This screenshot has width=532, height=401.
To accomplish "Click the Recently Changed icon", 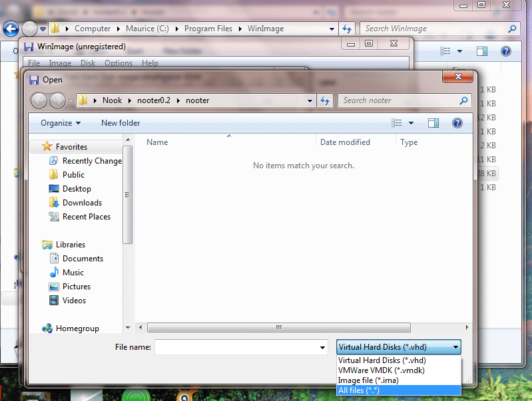I will (53, 160).
